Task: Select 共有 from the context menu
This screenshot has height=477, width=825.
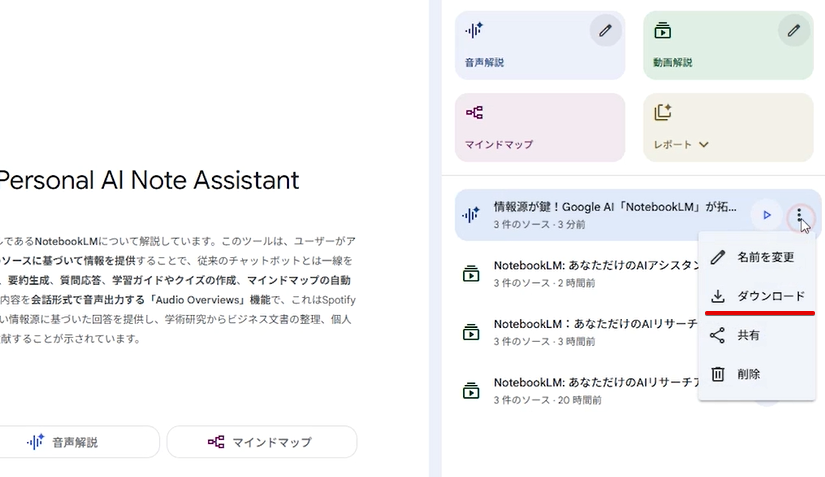Action: [748, 335]
